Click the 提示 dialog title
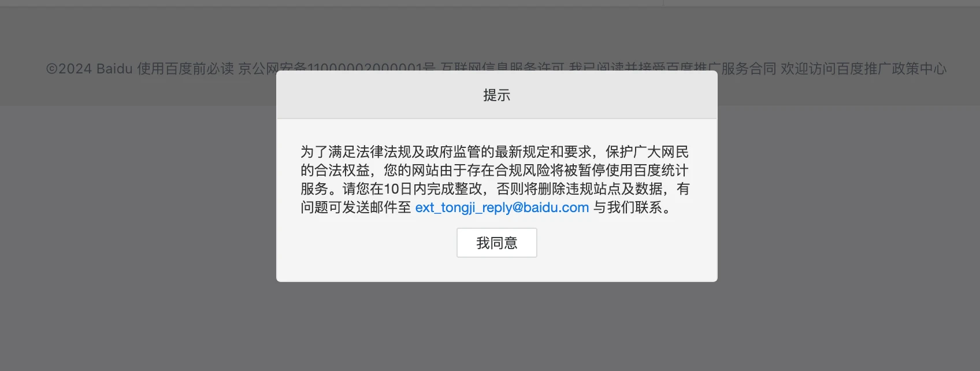The height and width of the screenshot is (371, 980). 497,95
